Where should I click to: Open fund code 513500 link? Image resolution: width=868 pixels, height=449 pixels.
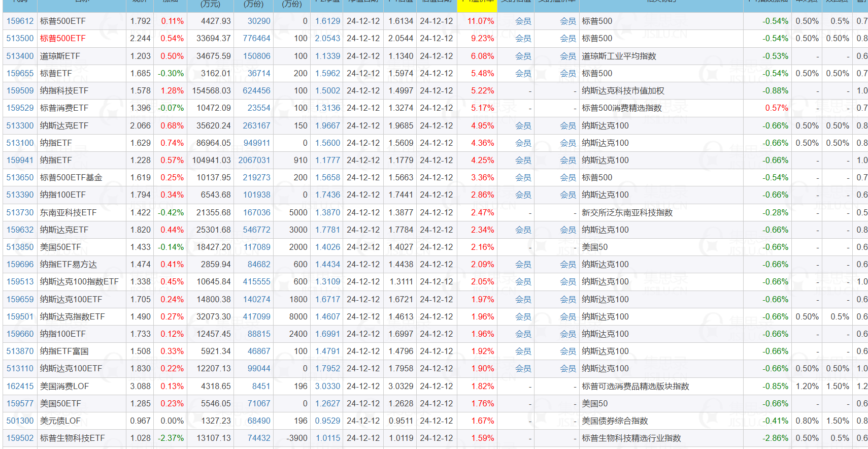[20, 38]
